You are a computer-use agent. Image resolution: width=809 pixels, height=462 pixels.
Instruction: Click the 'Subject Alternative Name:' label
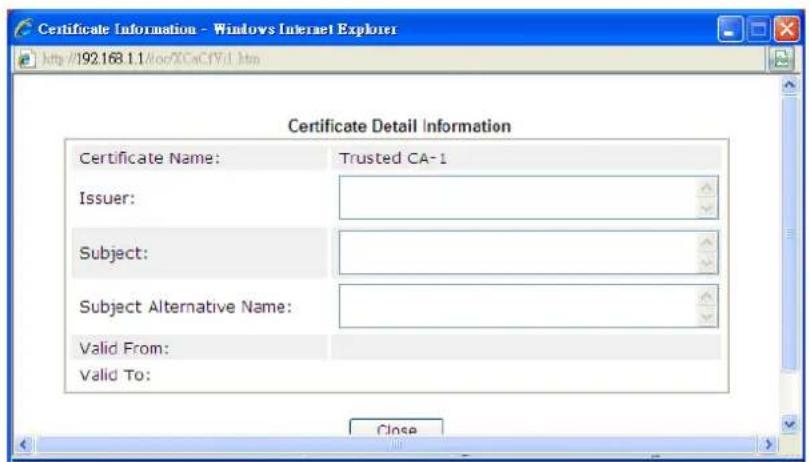tap(186, 307)
